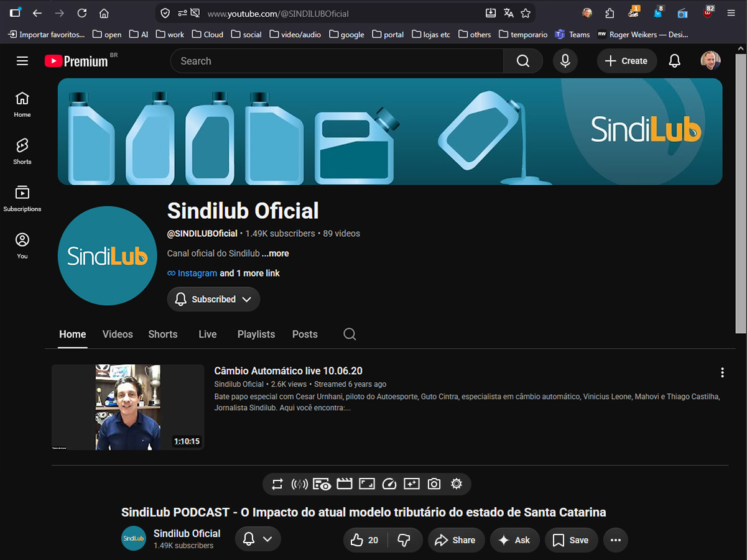
Task: Bookmark page with star icon
Action: (526, 13)
